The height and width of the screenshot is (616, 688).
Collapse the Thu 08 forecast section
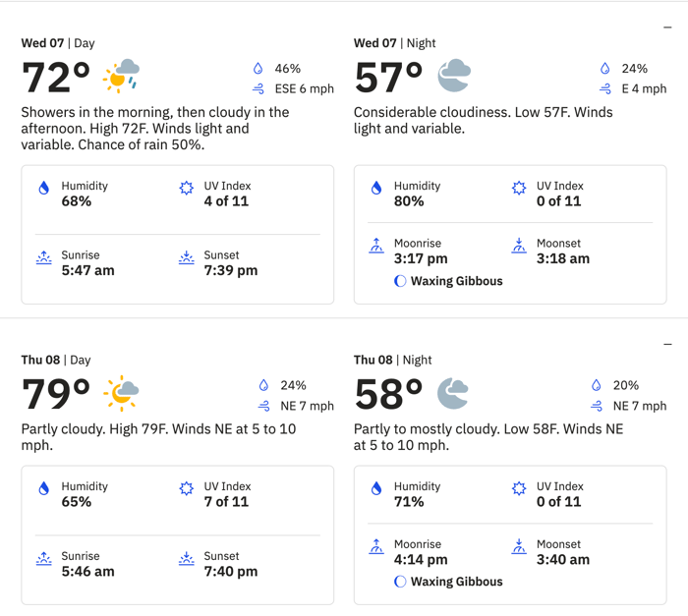pyautogui.click(x=668, y=345)
